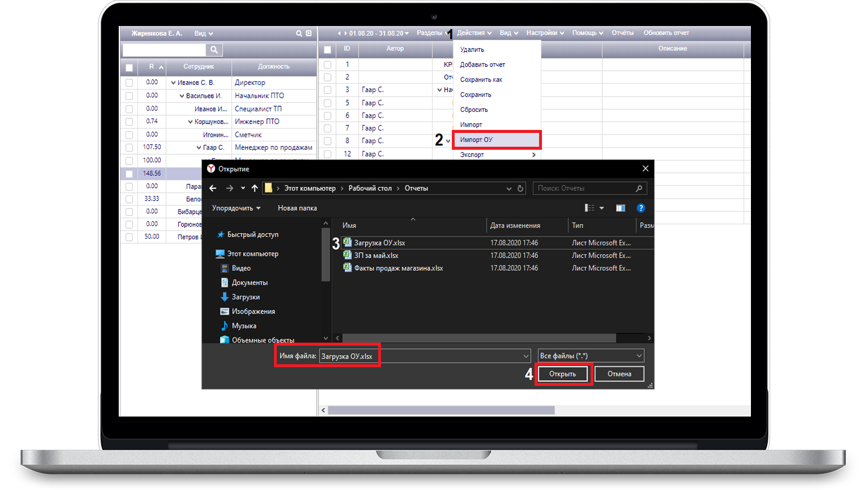Check the box for report row ID 3
Image resolution: width=868 pixels, height=490 pixels.
pyautogui.click(x=327, y=90)
